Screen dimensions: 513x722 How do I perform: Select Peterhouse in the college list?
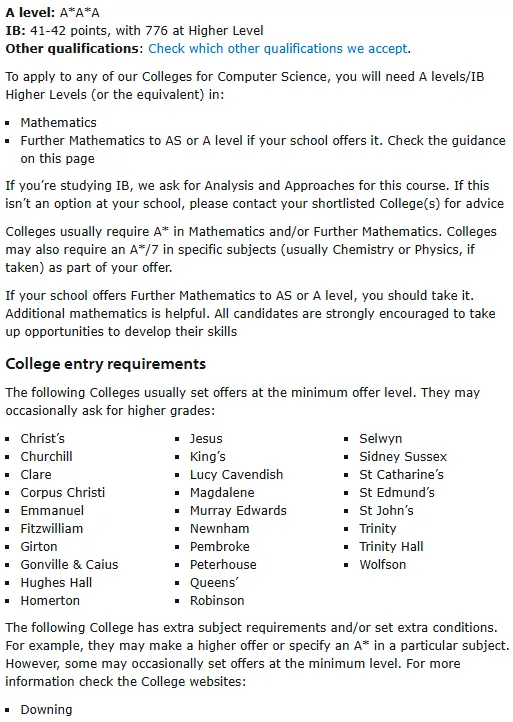tap(223, 564)
